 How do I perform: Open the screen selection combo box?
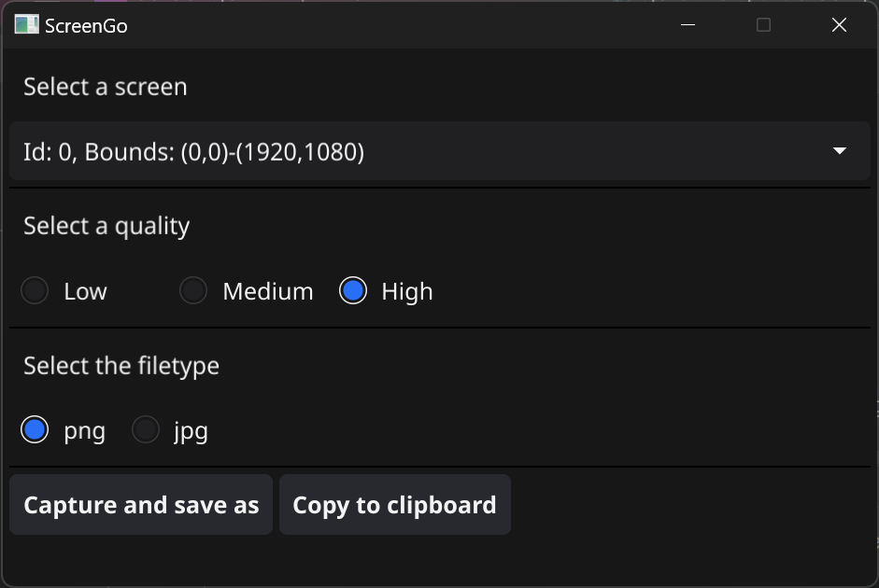pyautogui.click(x=439, y=151)
